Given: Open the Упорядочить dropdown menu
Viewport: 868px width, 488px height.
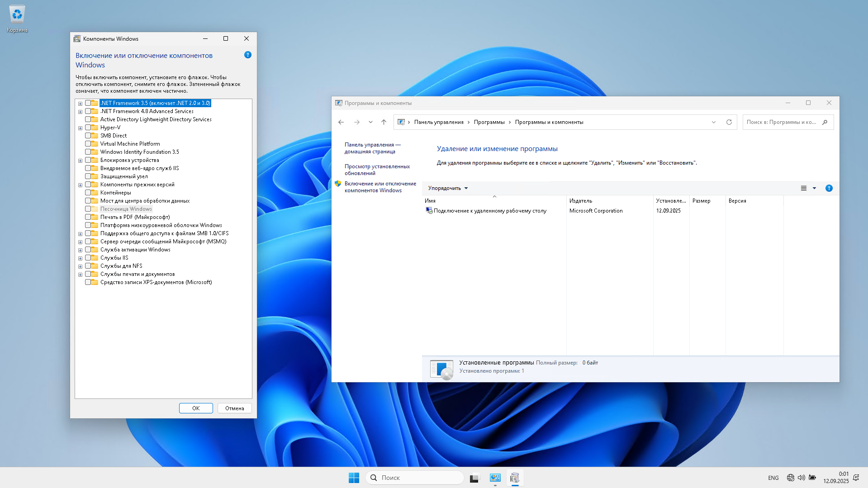Looking at the screenshot, I should click(448, 188).
